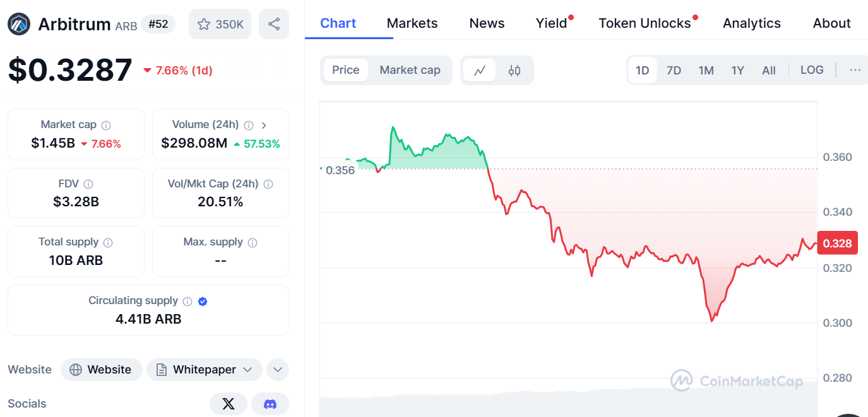Click the Arbitrum logo icon
The width and height of the screenshot is (868, 417).
point(18,23)
